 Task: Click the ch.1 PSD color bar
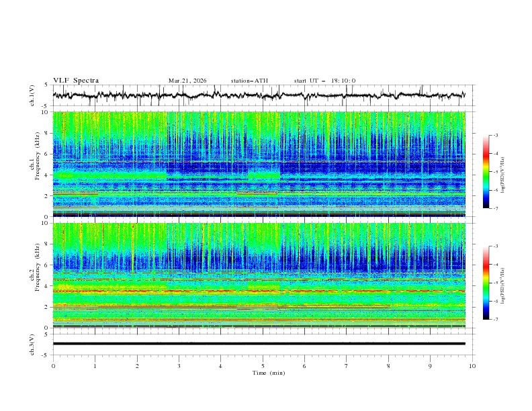click(486, 171)
